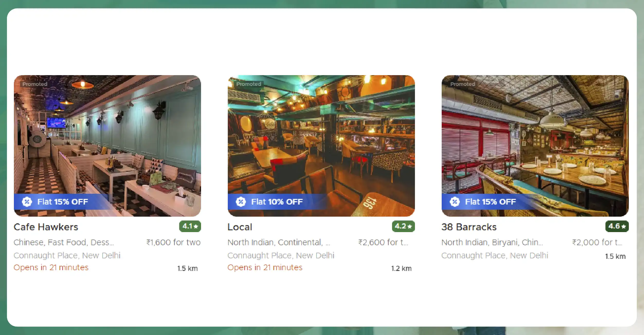Click the discount icon on 38 Barracks offer
The height and width of the screenshot is (335, 644).
tap(455, 202)
